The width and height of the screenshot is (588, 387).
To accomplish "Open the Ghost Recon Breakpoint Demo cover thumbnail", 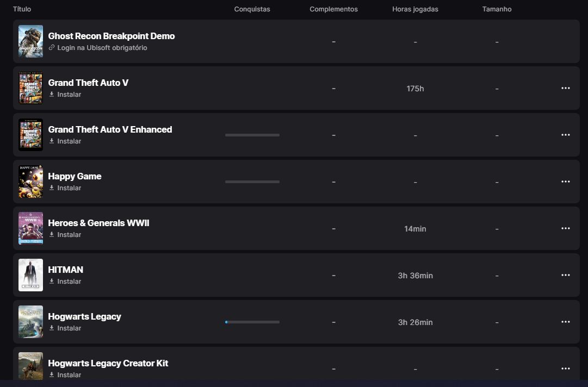I will (x=31, y=41).
